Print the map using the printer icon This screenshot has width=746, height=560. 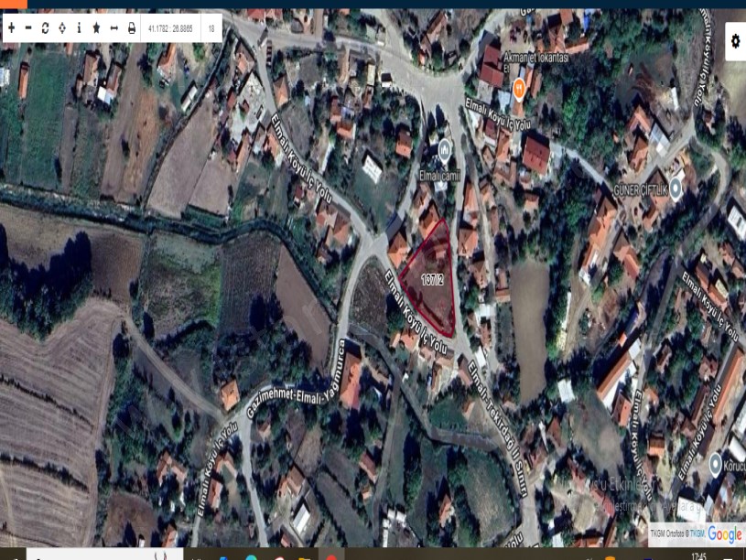tap(131, 28)
